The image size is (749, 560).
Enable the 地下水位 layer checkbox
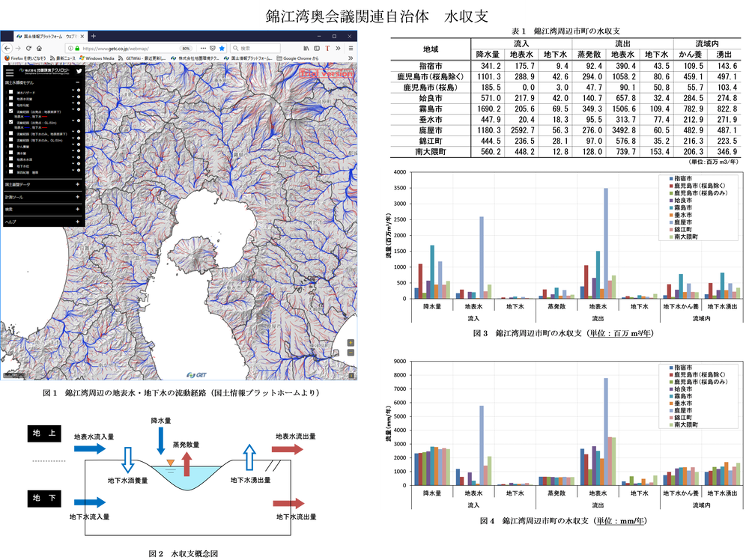coord(11,165)
